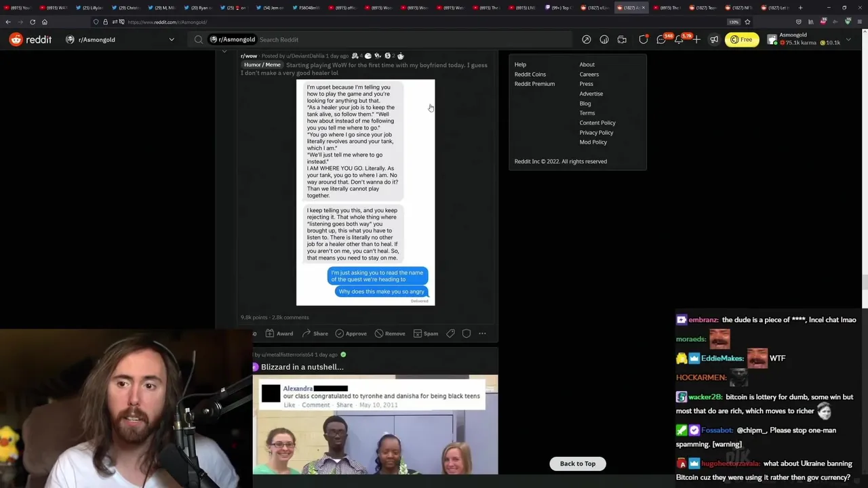This screenshot has height=488, width=868.
Task: Click the distinguish shield icon in post actions
Action: [x=467, y=333]
